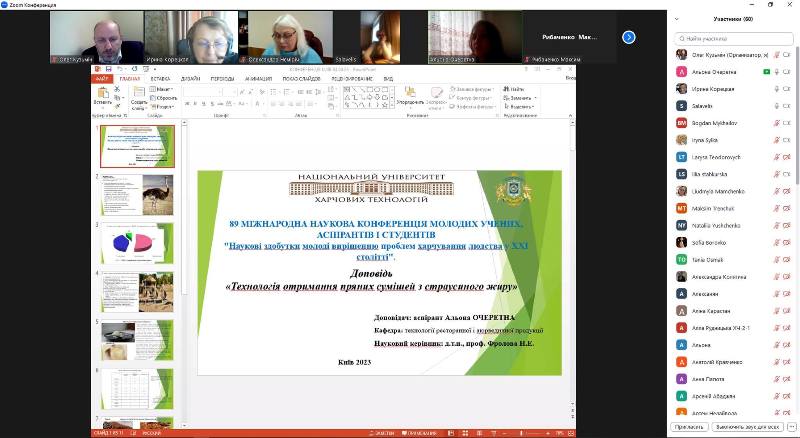
Task: Click the Сбросить reset button
Action: [x=163, y=98]
